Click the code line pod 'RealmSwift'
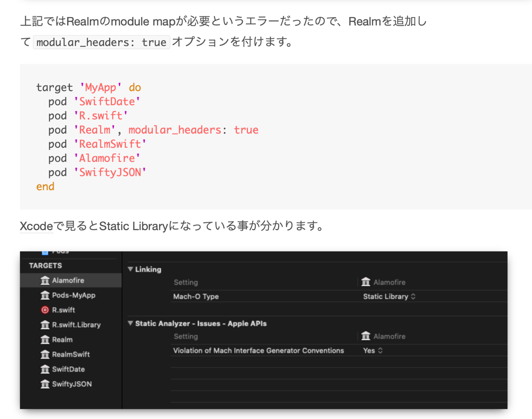This screenshot has height=419, width=532. 97,144
